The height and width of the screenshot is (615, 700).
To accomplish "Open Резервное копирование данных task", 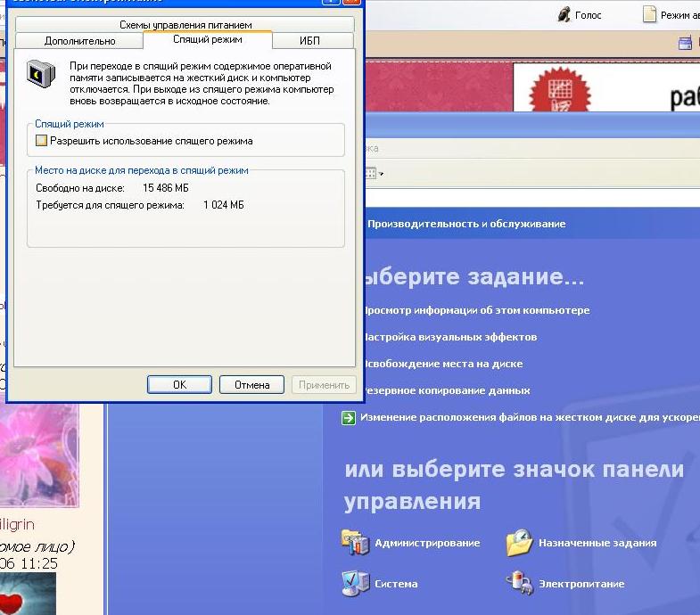I will (447, 390).
